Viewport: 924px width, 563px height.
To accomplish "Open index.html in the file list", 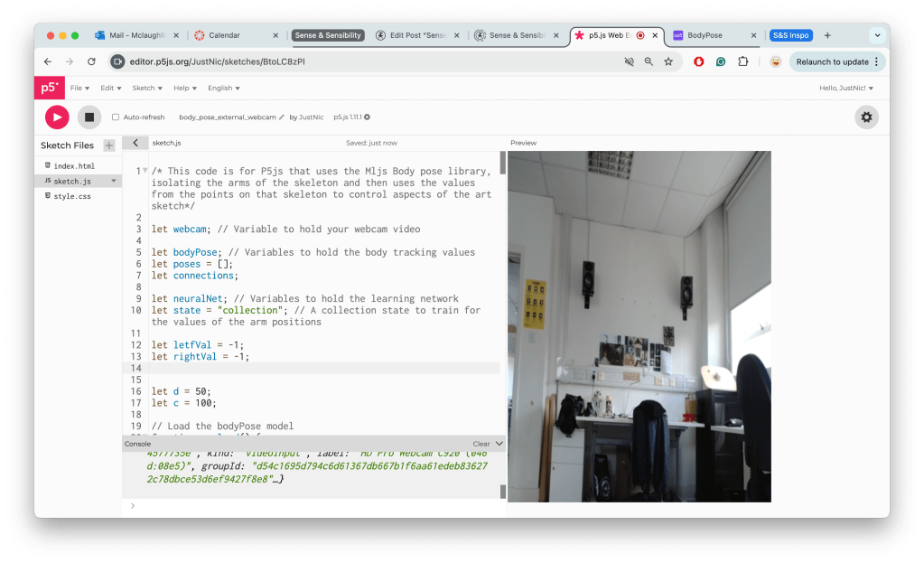I will click(73, 166).
